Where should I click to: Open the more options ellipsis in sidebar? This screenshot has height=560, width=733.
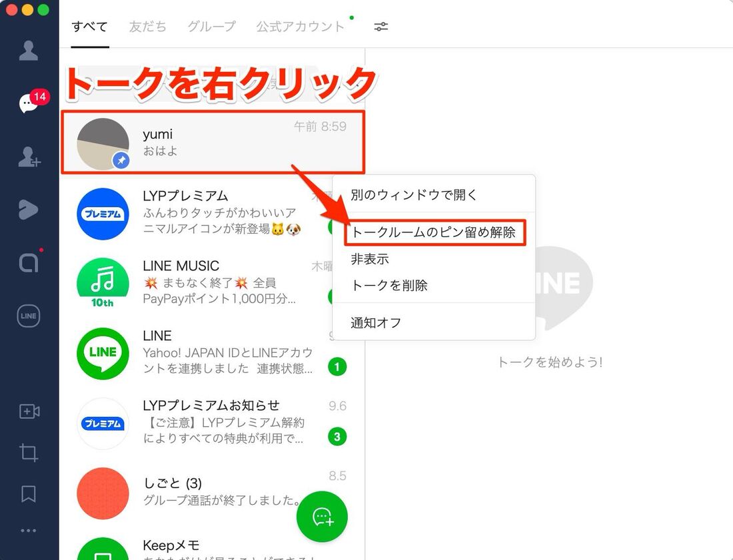click(29, 531)
